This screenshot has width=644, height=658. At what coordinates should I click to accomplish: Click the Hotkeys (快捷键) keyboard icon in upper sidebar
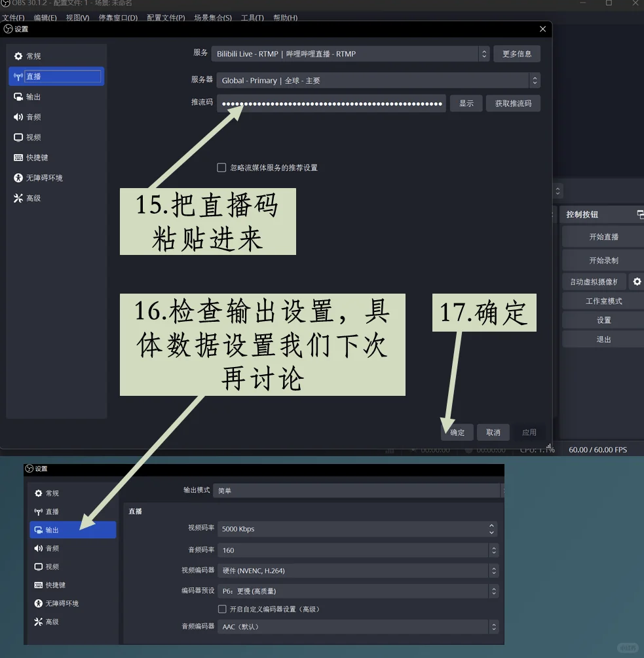point(18,158)
